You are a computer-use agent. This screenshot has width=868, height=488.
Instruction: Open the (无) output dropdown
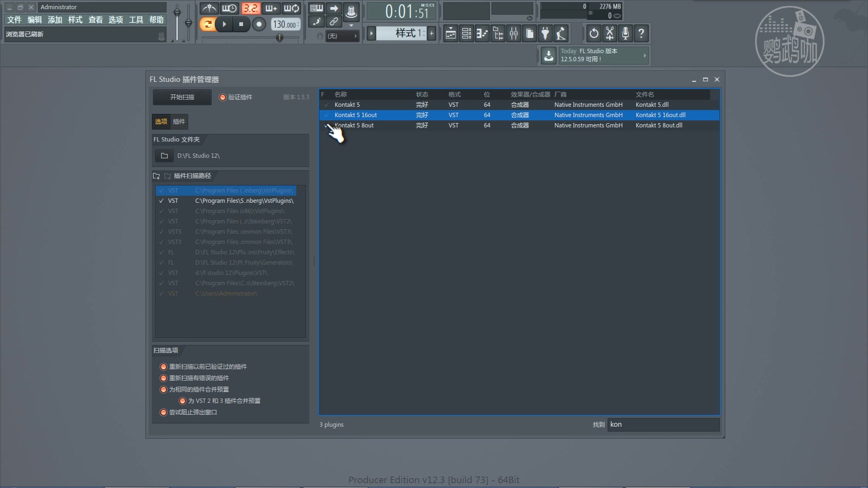click(342, 36)
